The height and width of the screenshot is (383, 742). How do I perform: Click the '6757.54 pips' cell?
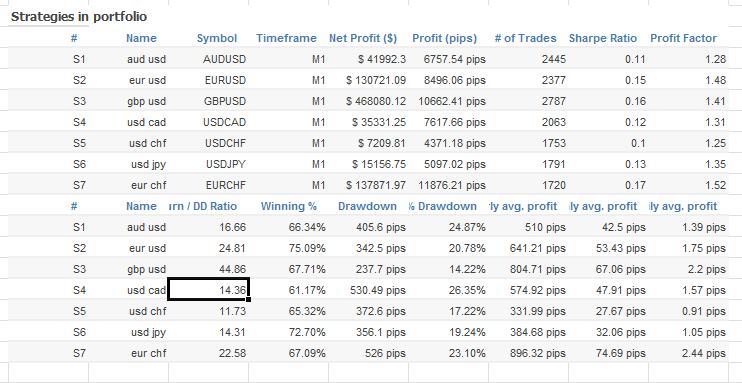[455, 59]
